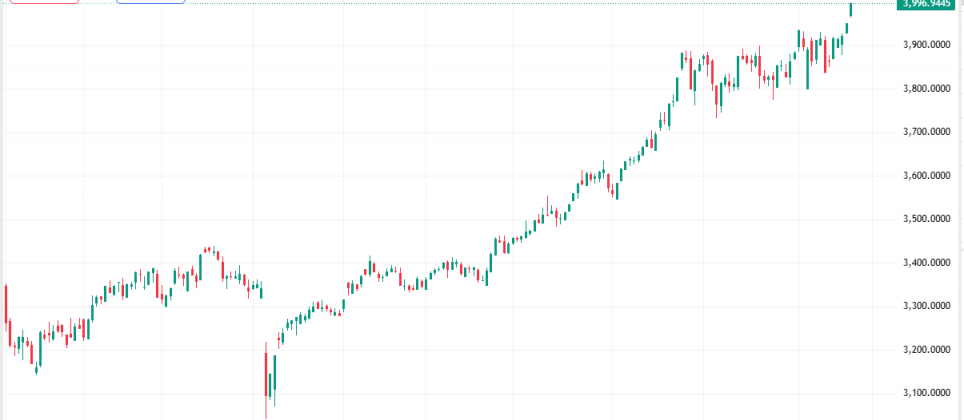Click the dotted current-price line
This screenshot has height=420, width=964.
point(500,4)
